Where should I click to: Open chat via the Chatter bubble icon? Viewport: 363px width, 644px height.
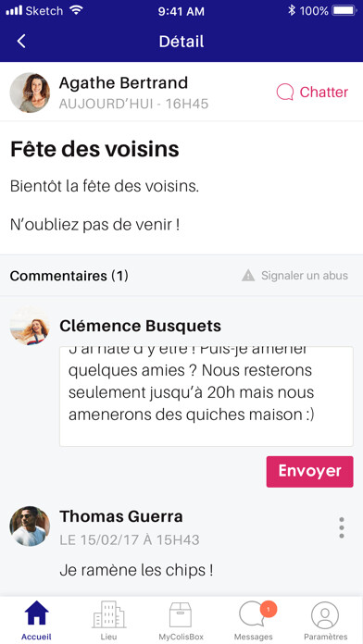tap(285, 92)
